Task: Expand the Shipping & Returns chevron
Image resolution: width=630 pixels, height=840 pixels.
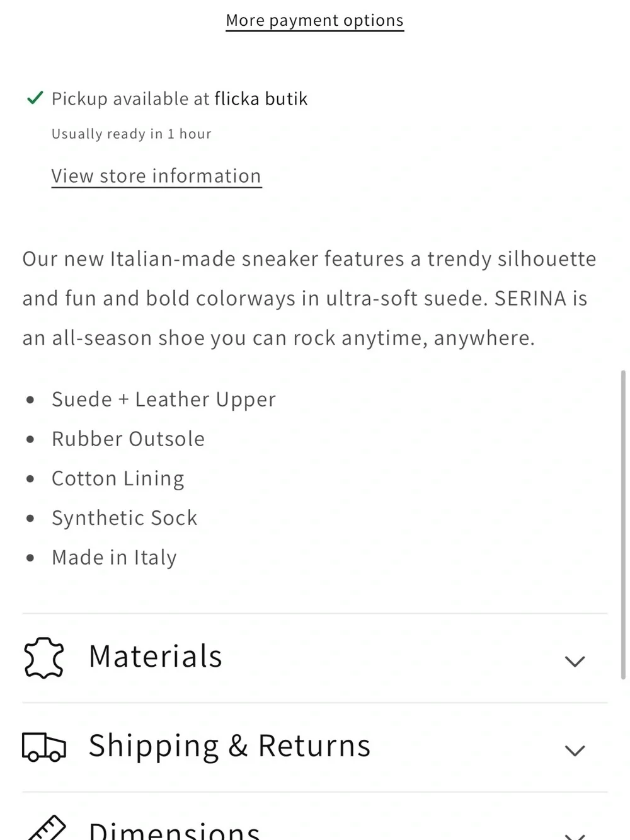Action: pyautogui.click(x=575, y=751)
